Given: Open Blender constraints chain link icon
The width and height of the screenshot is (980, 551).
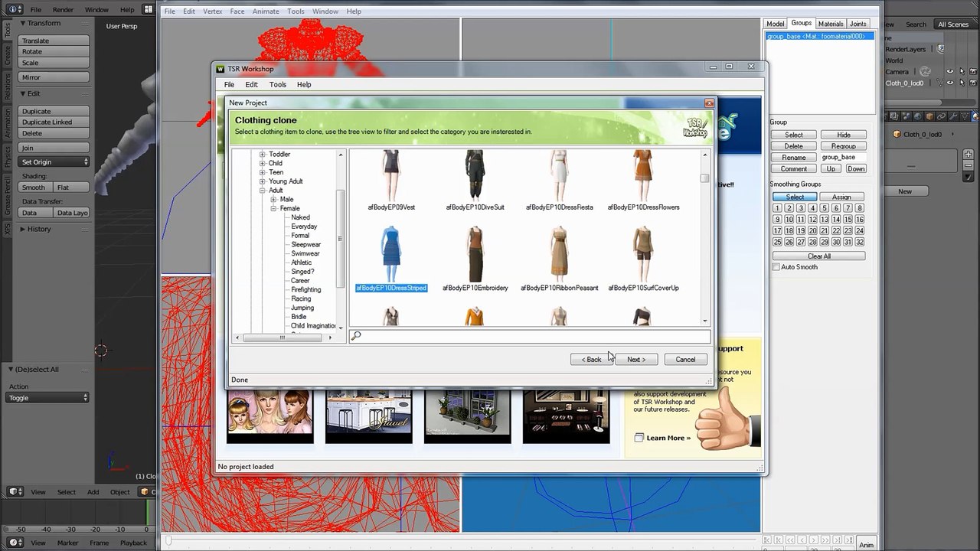Looking at the screenshot, I should (941, 116).
